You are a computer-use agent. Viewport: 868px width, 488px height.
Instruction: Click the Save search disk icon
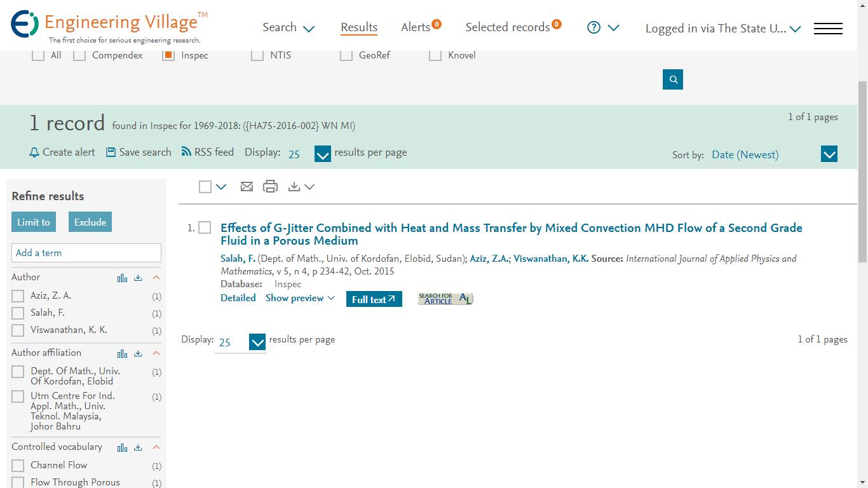point(111,152)
